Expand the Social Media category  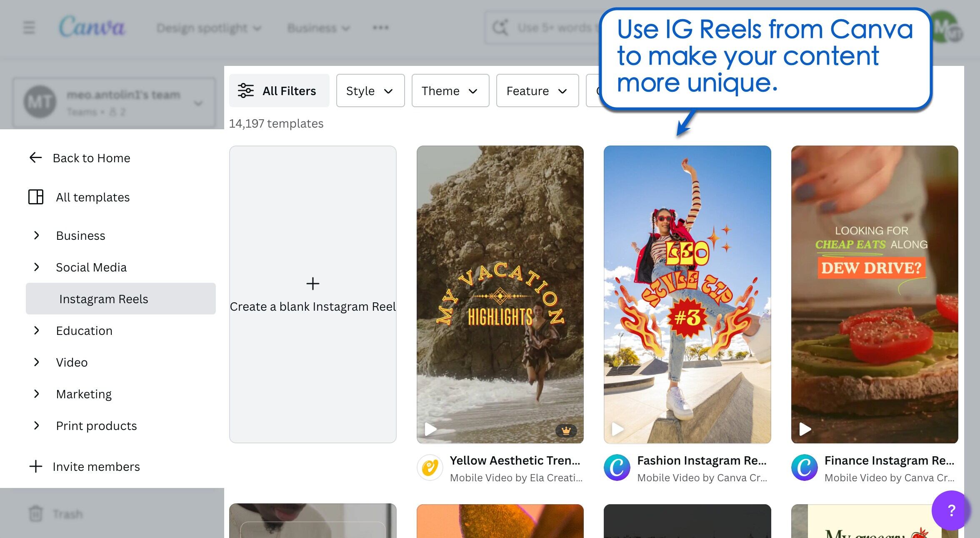coord(37,267)
